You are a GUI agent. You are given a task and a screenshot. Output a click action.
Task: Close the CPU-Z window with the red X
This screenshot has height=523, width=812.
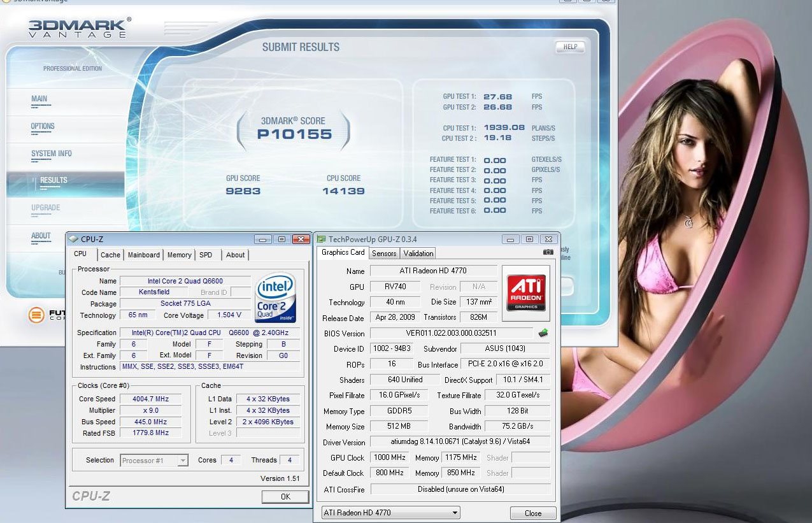tap(301, 240)
